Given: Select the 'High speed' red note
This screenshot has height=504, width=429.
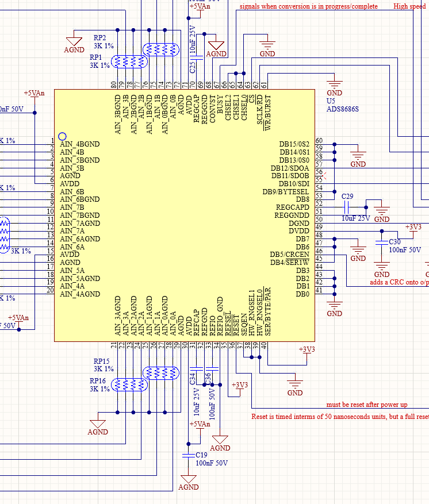Looking at the screenshot, I should click(x=409, y=6).
